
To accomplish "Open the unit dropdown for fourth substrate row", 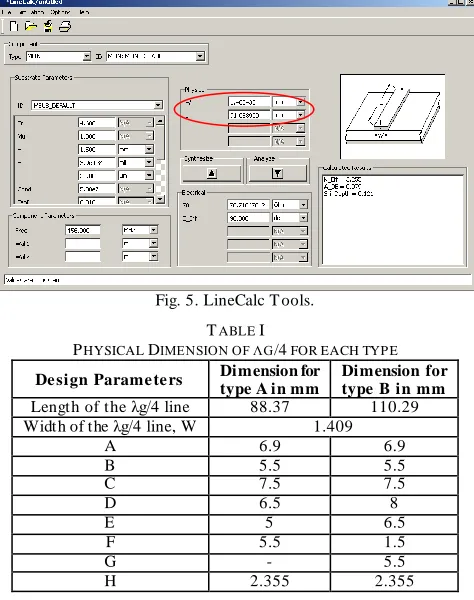I will pos(149,162).
